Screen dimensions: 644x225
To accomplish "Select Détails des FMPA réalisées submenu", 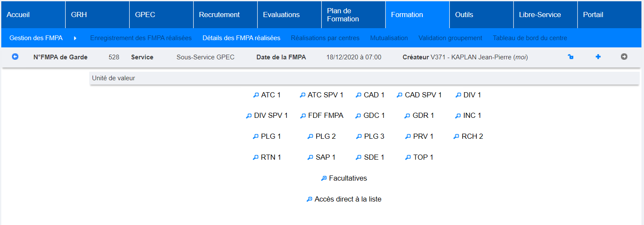I will [x=241, y=38].
